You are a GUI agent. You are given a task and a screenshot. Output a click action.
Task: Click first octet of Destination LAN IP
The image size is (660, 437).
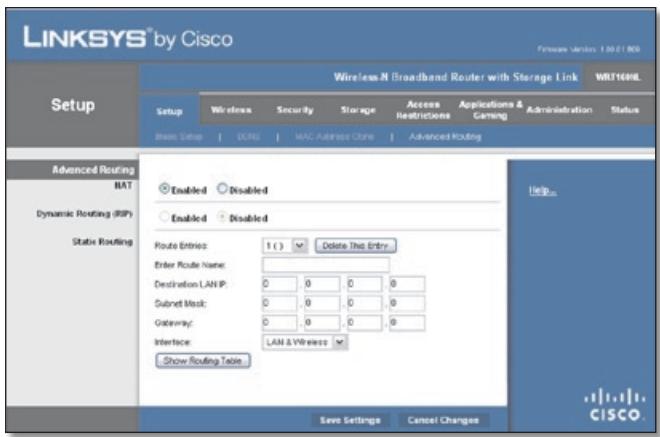[x=279, y=284]
